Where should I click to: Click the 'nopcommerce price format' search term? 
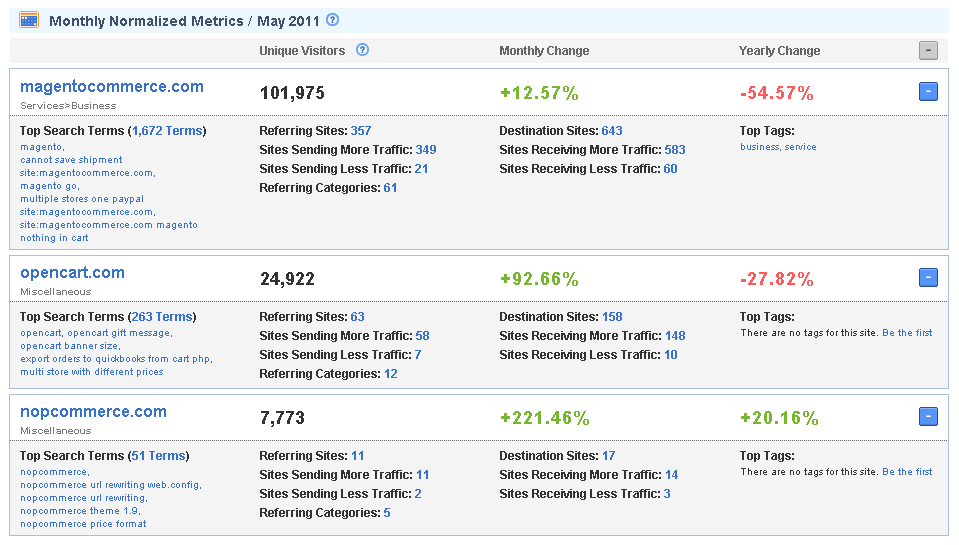83,524
